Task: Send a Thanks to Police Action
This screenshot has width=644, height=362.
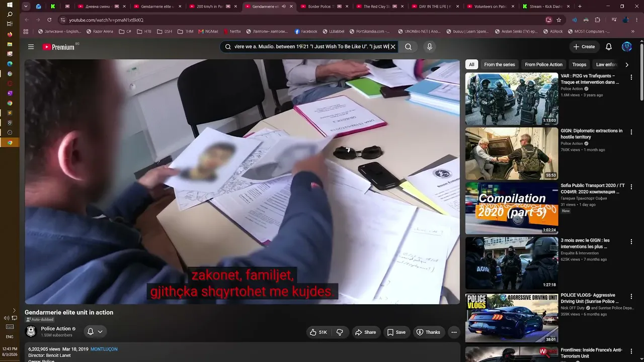Action: point(428,332)
